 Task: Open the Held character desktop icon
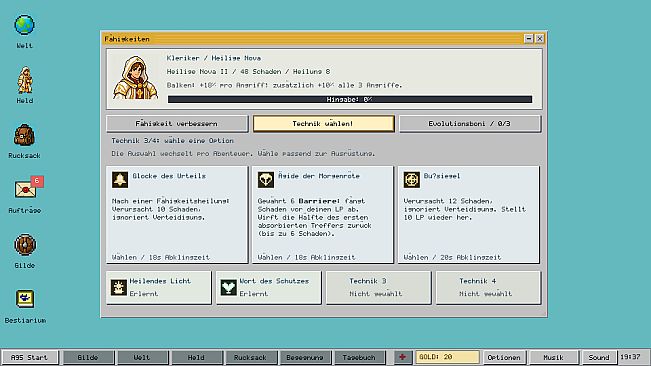24,80
